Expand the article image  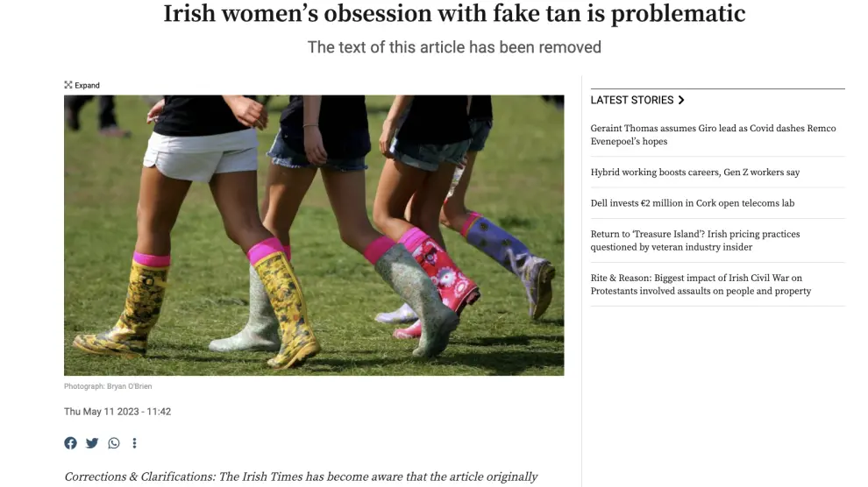point(82,85)
